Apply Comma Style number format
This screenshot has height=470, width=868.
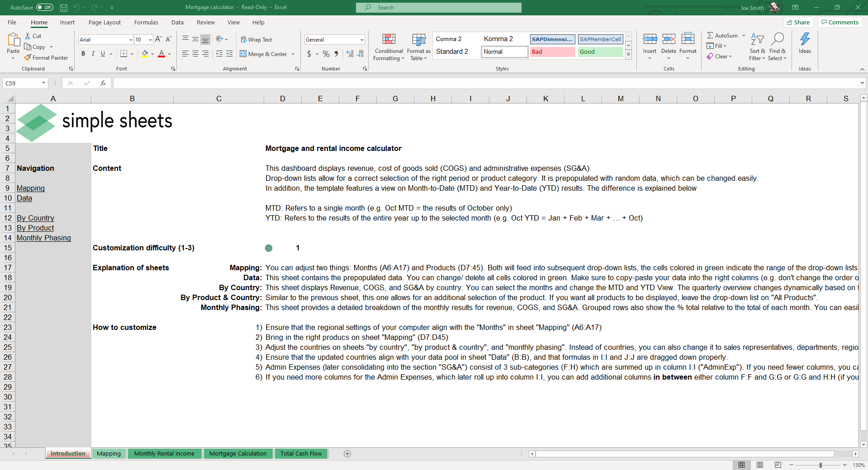coord(336,54)
